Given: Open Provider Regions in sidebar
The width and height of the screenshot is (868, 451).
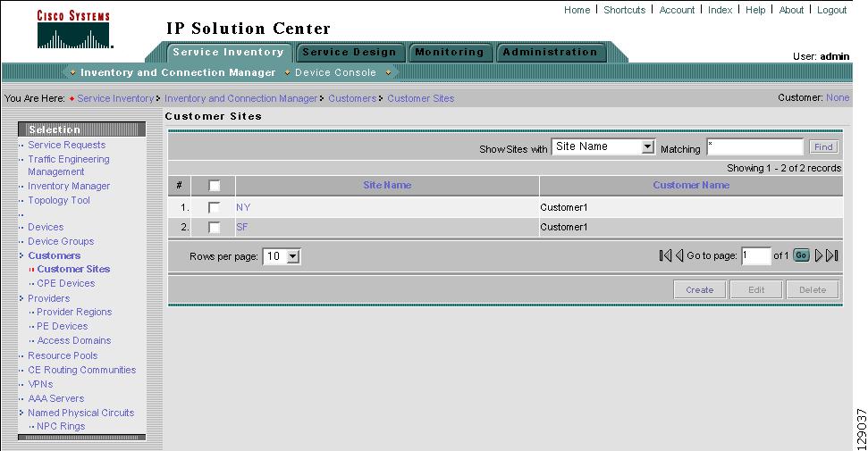Looking at the screenshot, I should (x=74, y=312).
